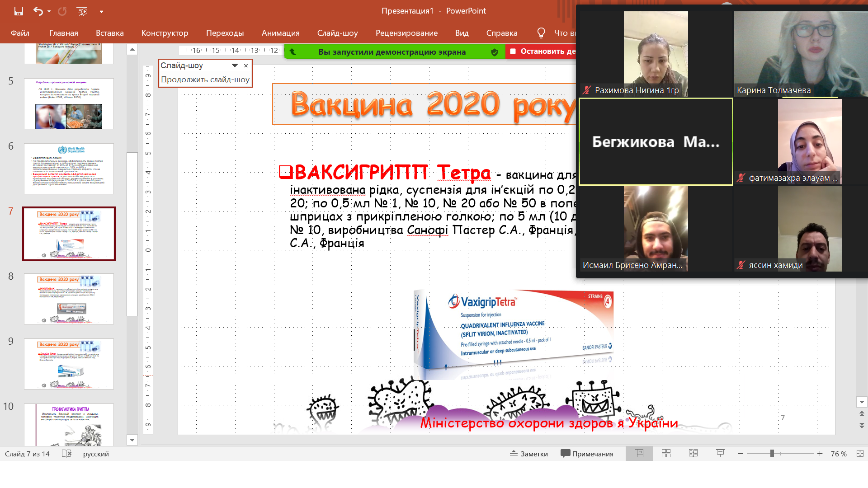868x488 pixels.
Task: Customize Quick Access Toolbar dropdown
Action: tap(101, 12)
